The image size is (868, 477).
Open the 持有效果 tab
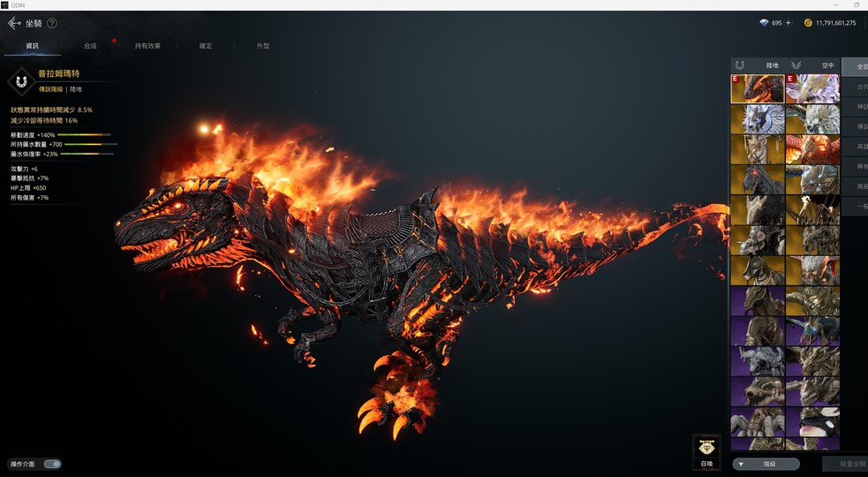147,46
